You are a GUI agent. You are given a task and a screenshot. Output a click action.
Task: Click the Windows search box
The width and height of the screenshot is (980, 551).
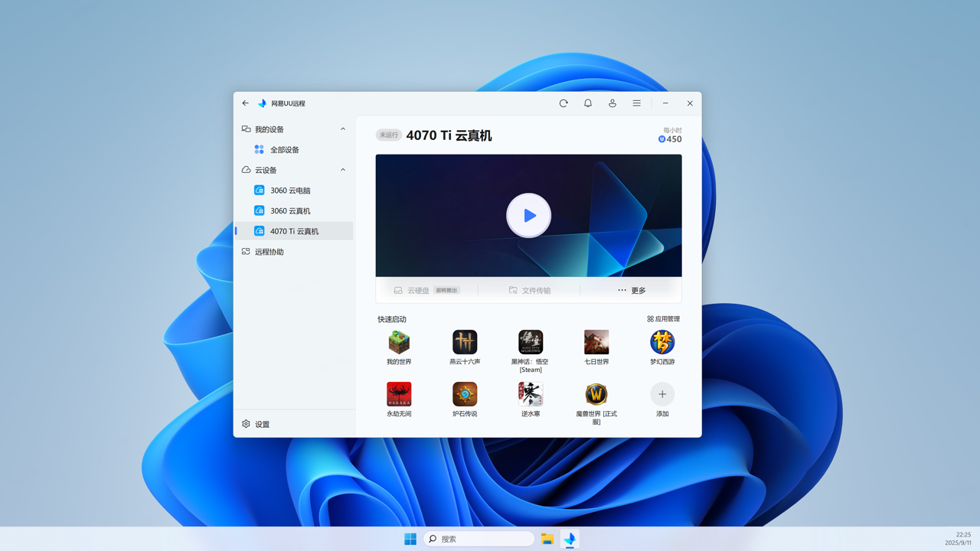pyautogui.click(x=479, y=538)
